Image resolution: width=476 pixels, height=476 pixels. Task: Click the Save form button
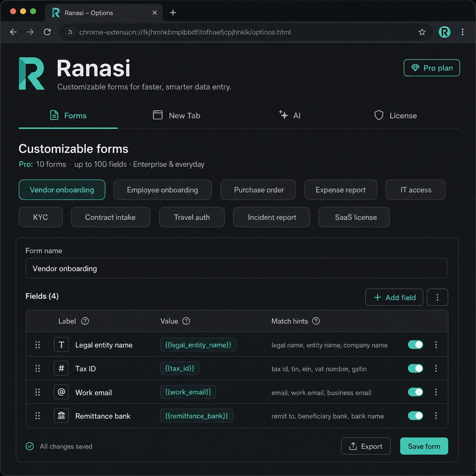tap(424, 446)
